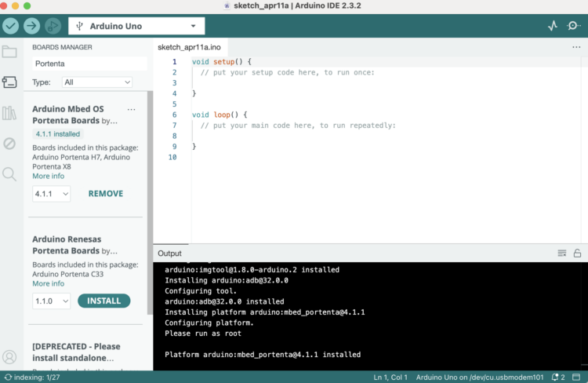Click the indexing progress status indicator
Image resolution: width=588 pixels, height=383 pixels.
click(32, 377)
